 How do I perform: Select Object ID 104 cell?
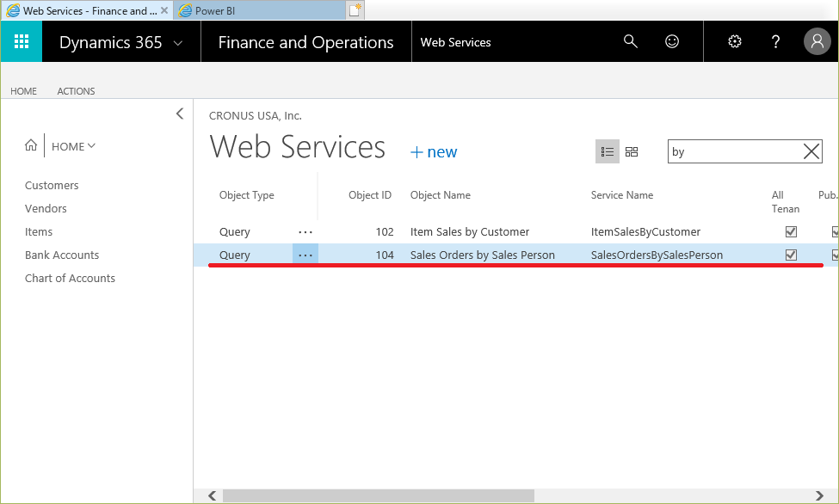[385, 255]
